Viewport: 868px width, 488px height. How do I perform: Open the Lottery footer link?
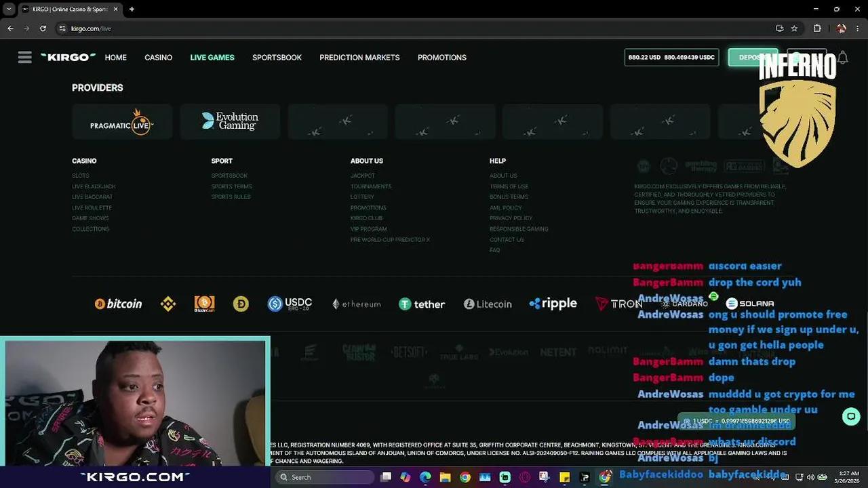(x=362, y=197)
